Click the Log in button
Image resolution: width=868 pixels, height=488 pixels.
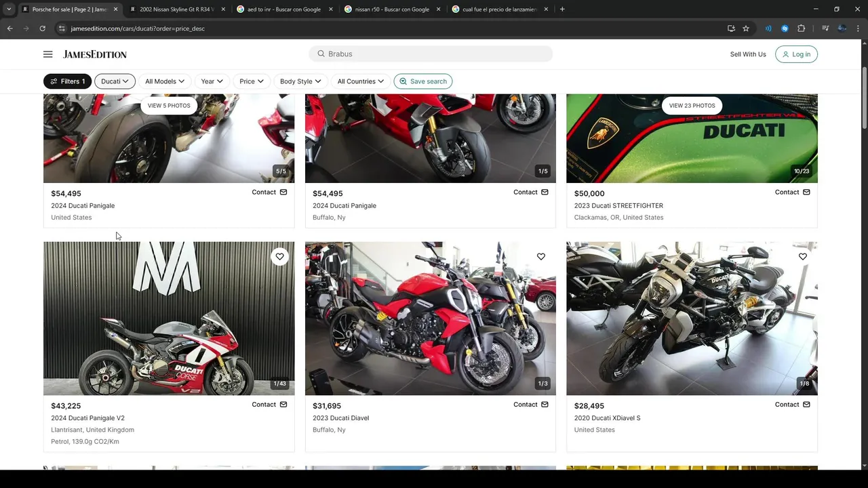click(796, 54)
